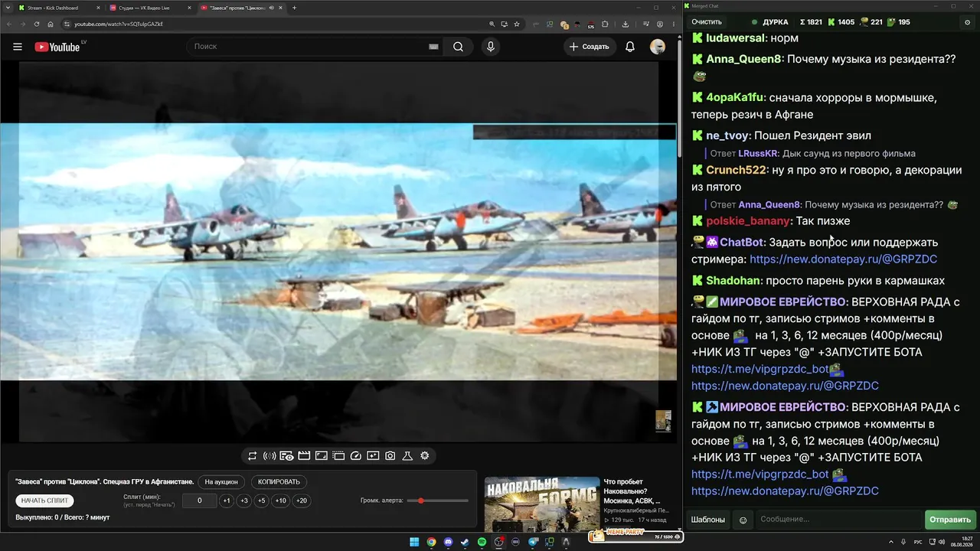Click the Создать button on YouTube
The width and height of the screenshot is (980, 551).
[x=590, y=47]
